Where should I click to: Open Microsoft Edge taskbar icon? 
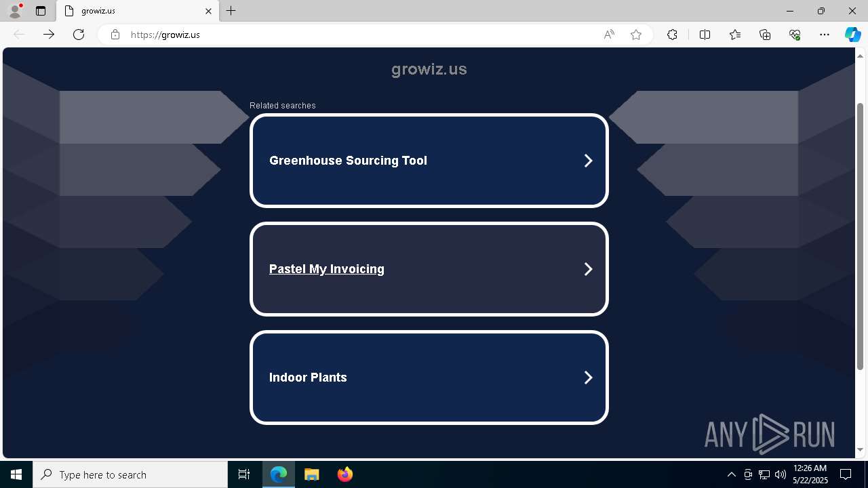click(279, 474)
